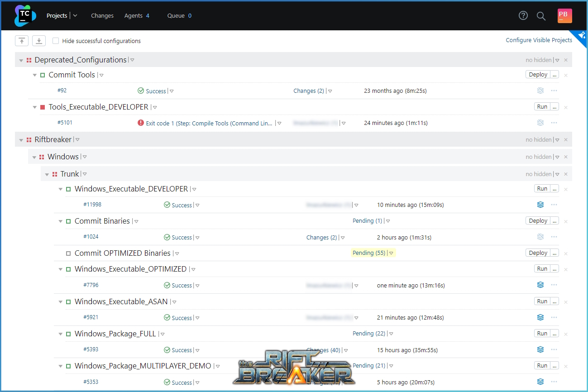This screenshot has height=392, width=588.
Task: Run the Tools_Executable_DEVELOPER configuration
Action: [x=542, y=106]
